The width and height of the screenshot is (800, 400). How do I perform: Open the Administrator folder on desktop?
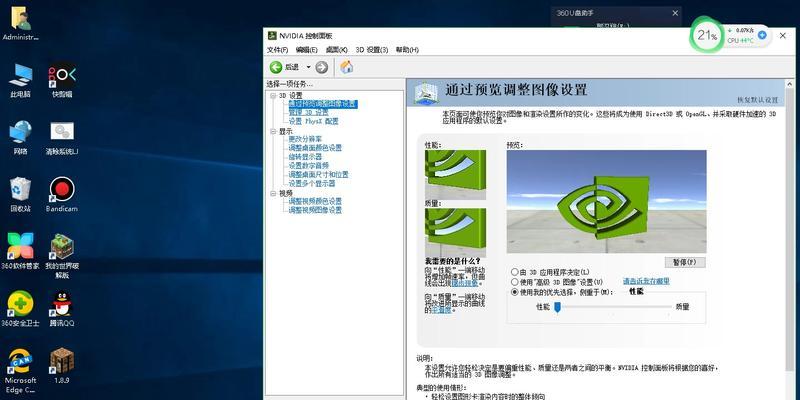tap(20, 23)
